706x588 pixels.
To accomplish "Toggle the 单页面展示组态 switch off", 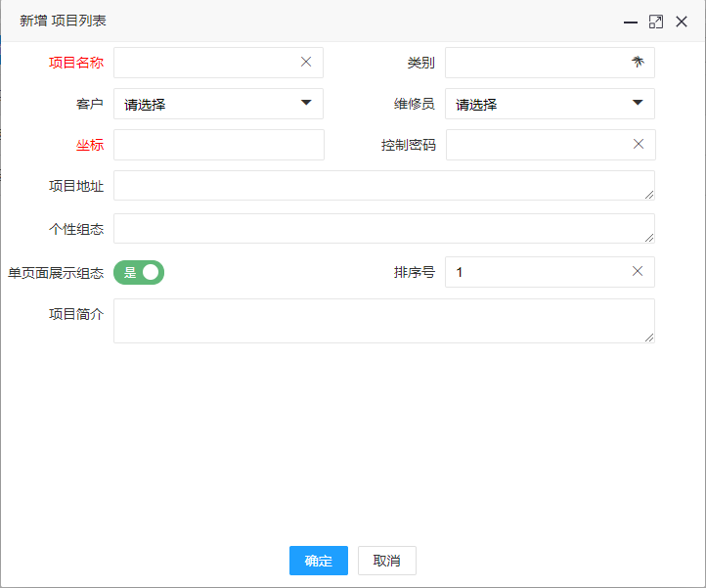I will click(139, 273).
